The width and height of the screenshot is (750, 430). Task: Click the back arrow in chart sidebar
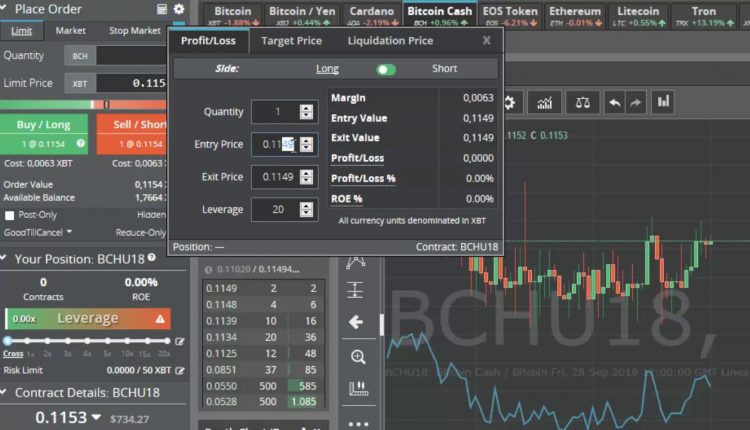click(x=356, y=322)
